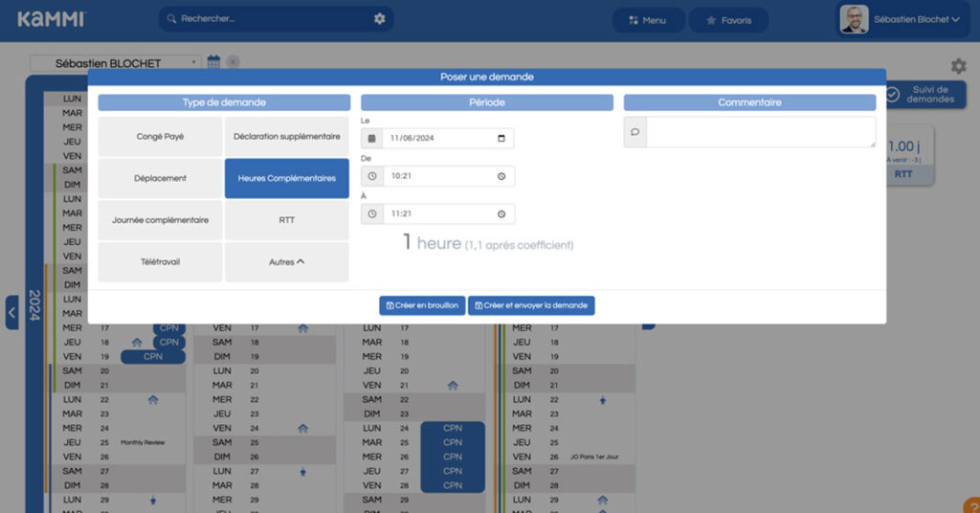Select the Congé Payé request type
980x513 pixels.
point(160,137)
